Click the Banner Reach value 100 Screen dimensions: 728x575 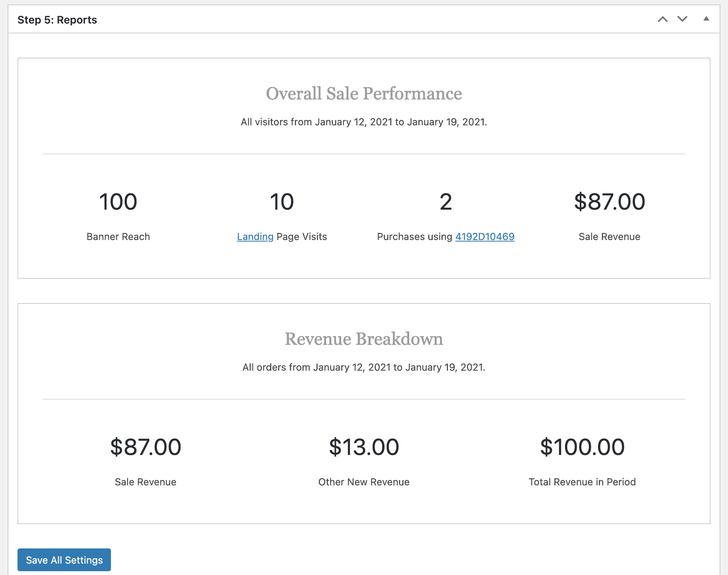(118, 202)
